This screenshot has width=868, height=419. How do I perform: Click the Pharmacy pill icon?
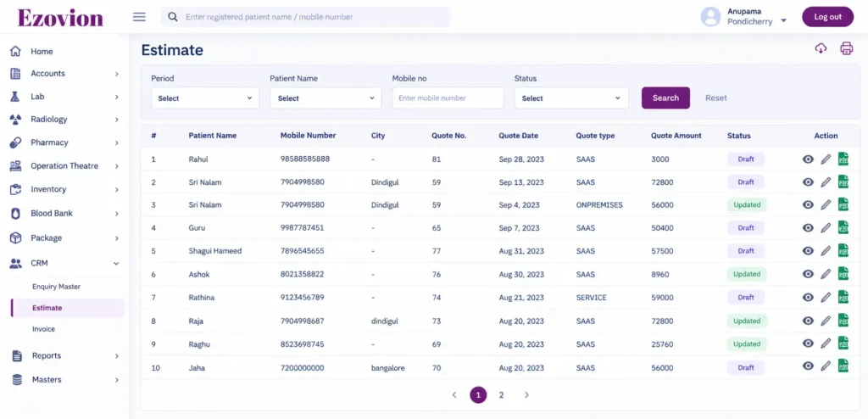[15, 142]
